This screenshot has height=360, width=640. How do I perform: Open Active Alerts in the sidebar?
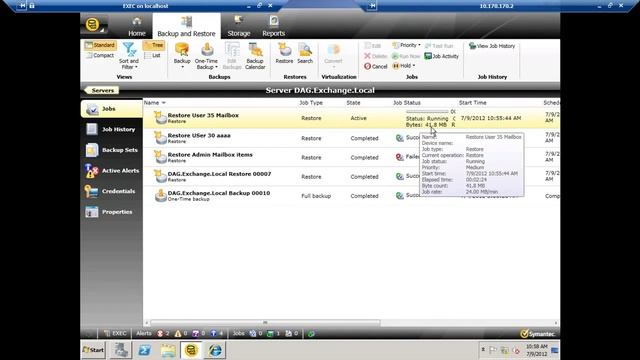pyautogui.click(x=111, y=171)
